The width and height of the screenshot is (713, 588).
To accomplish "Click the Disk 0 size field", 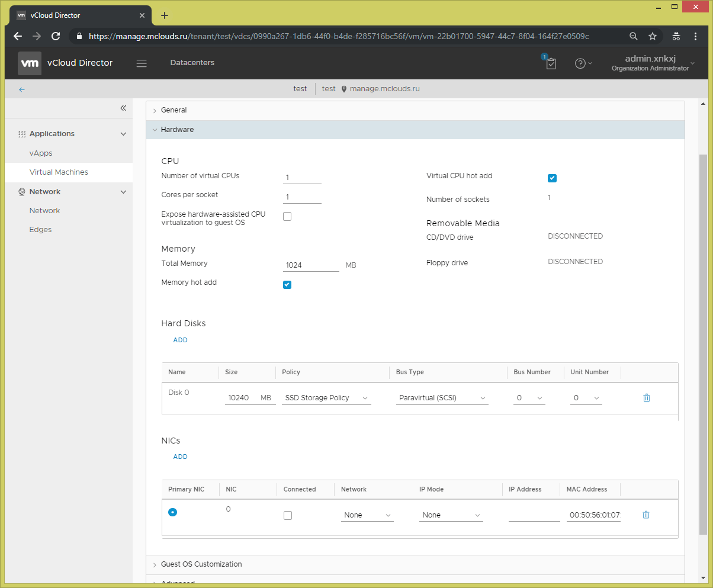I will coord(242,398).
